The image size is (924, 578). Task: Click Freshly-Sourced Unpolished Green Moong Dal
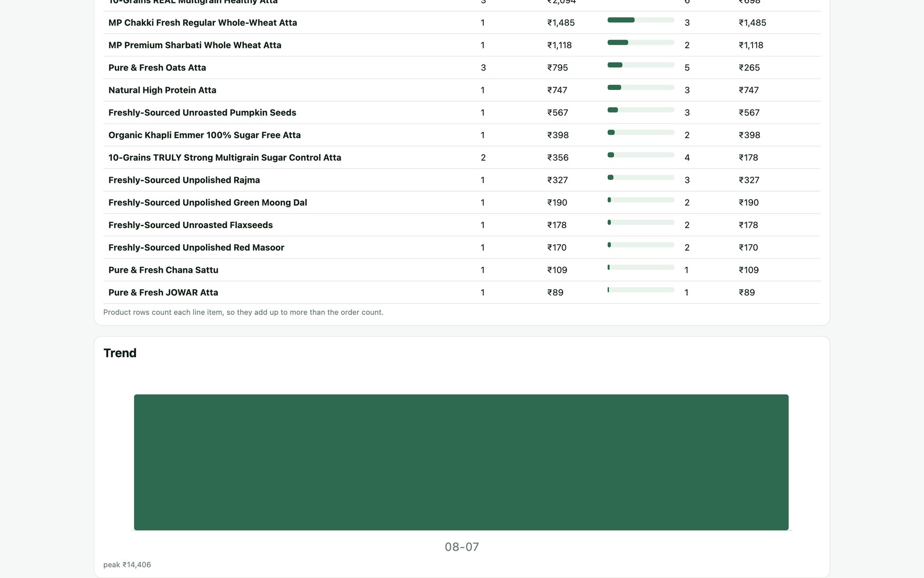(x=207, y=202)
